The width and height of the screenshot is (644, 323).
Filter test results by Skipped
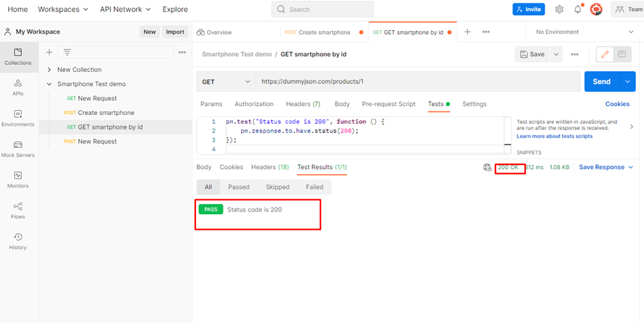coord(277,187)
